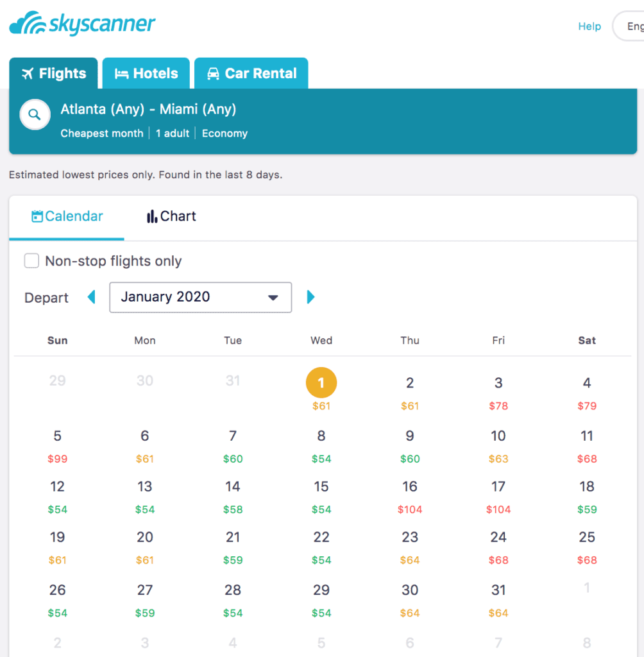This screenshot has width=644, height=657.
Task: Click the bar chart icon next to Chart
Action: (151, 216)
